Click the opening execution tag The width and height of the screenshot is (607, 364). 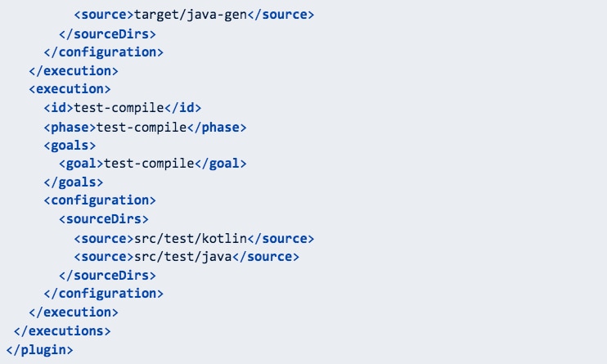(x=70, y=89)
